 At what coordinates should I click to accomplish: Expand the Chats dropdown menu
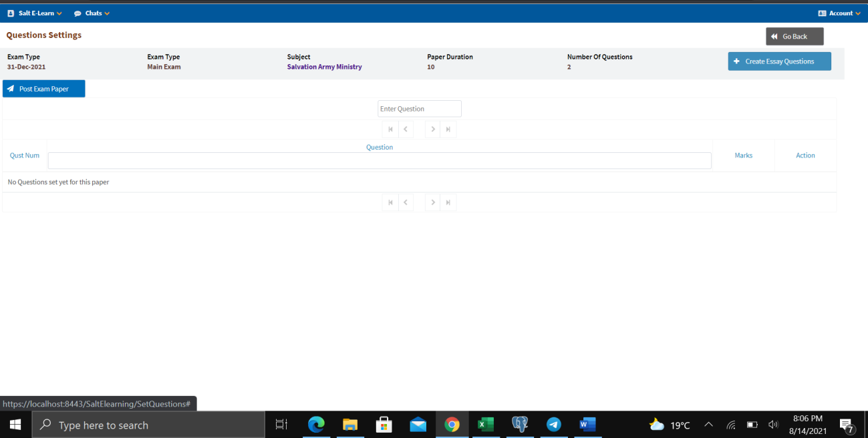[92, 13]
